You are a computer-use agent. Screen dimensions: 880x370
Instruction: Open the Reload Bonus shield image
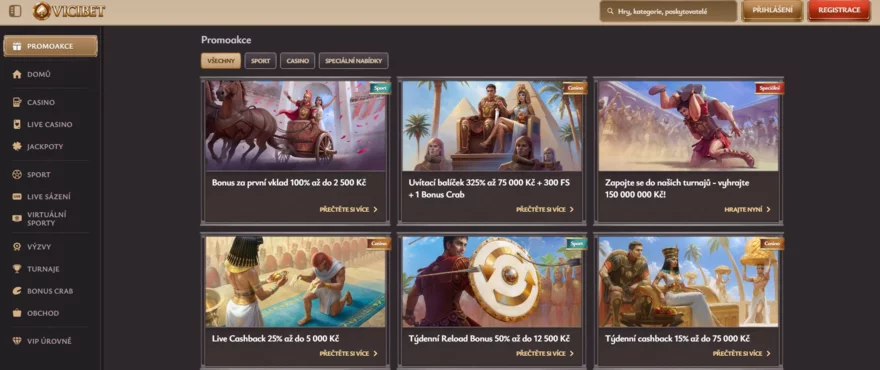(492, 281)
